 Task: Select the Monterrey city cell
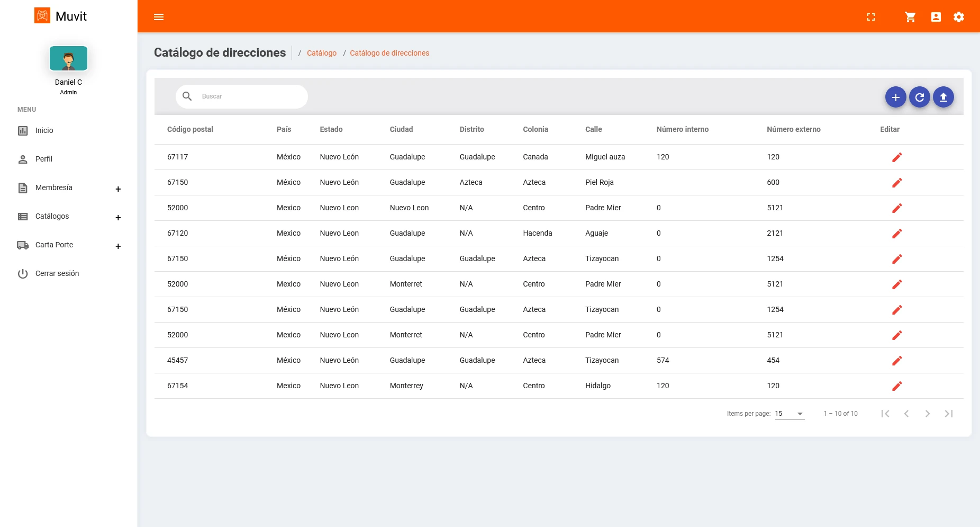pos(406,386)
